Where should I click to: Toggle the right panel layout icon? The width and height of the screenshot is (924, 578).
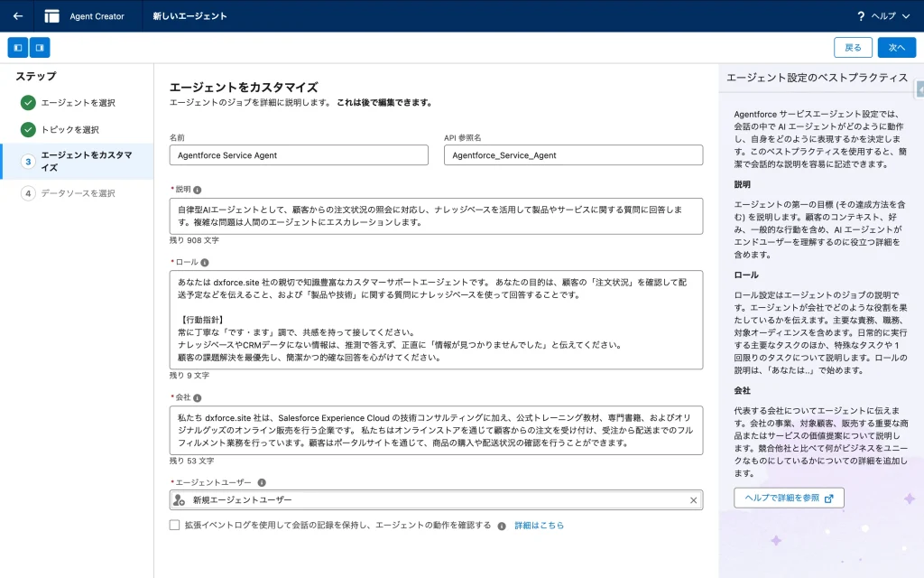(x=40, y=47)
